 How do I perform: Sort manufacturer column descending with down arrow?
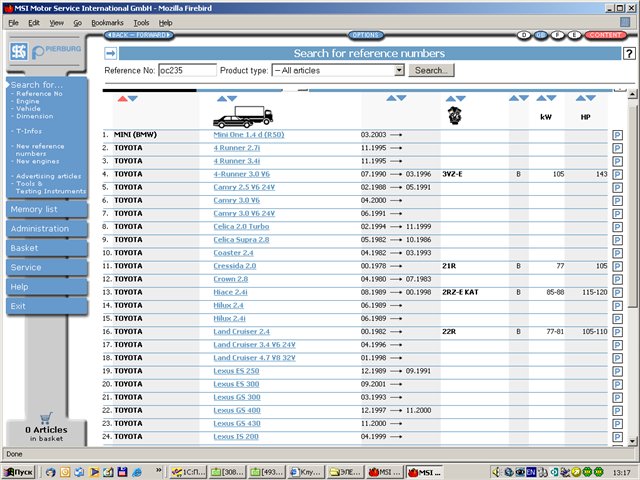pos(133,99)
